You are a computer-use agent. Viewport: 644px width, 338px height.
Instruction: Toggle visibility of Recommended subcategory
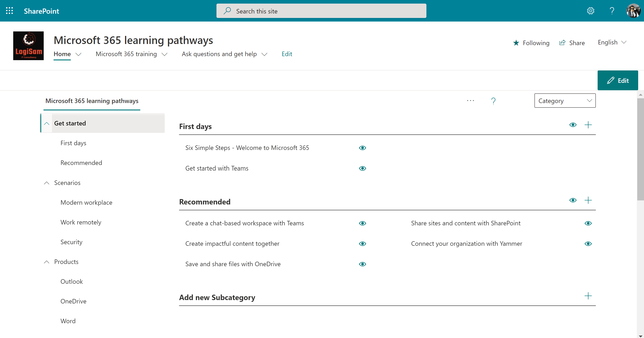pyautogui.click(x=573, y=200)
